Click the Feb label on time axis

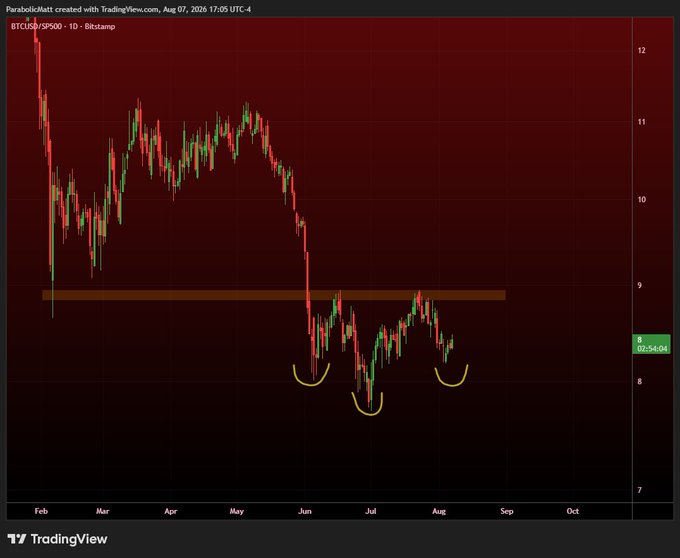point(41,511)
